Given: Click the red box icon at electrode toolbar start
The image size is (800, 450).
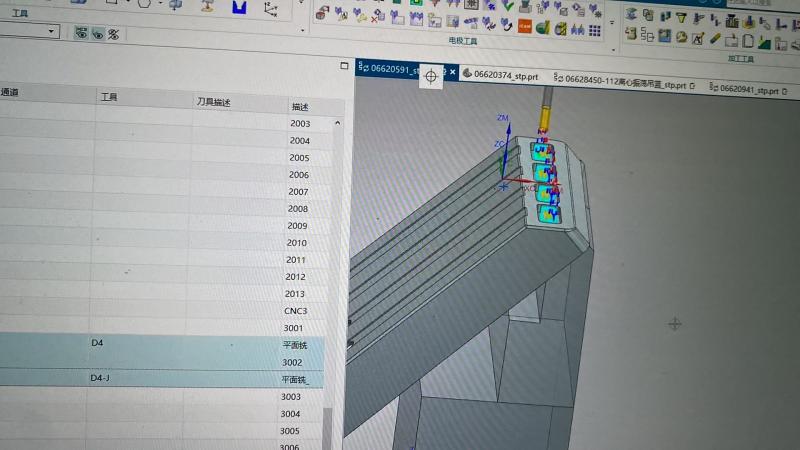Looking at the screenshot, I should click(321, 14).
